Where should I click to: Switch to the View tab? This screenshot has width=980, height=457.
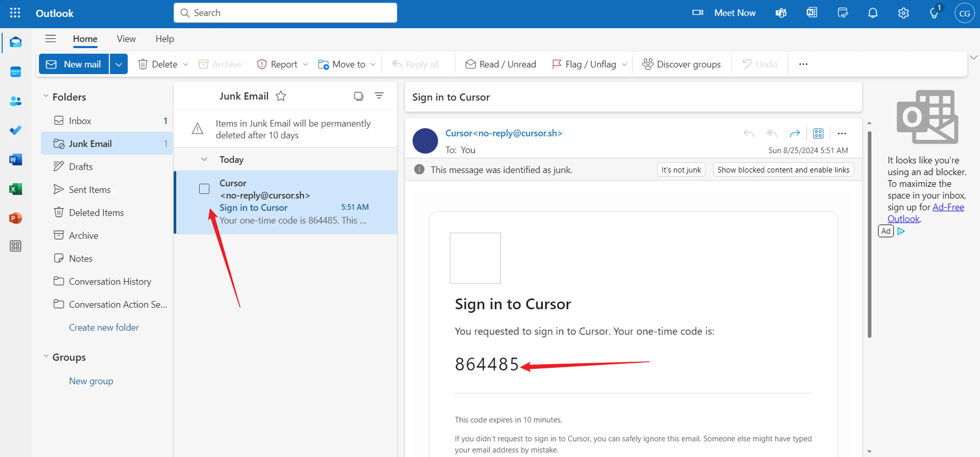pos(126,39)
